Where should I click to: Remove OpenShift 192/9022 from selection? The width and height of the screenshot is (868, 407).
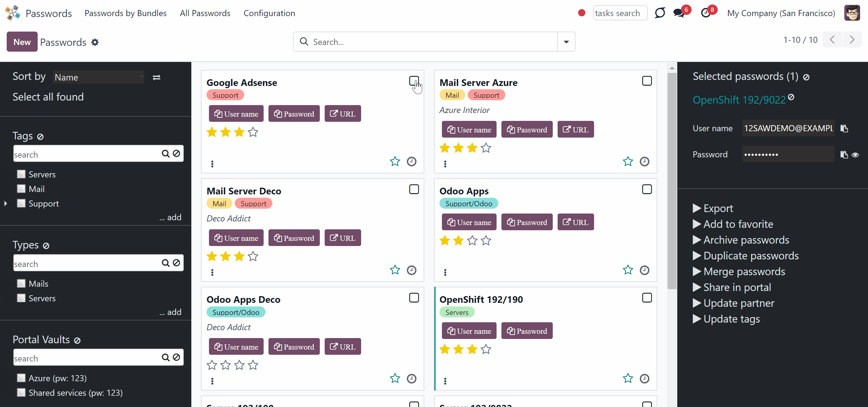[x=791, y=97]
